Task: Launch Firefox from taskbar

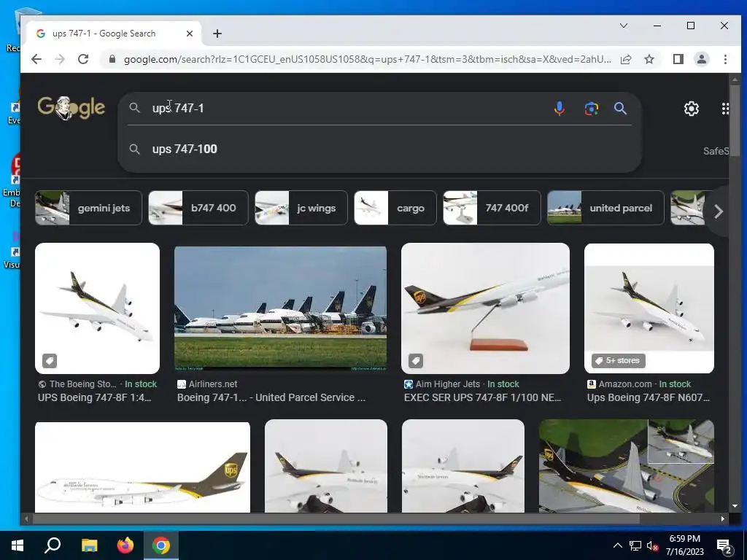Action: pyautogui.click(x=125, y=545)
